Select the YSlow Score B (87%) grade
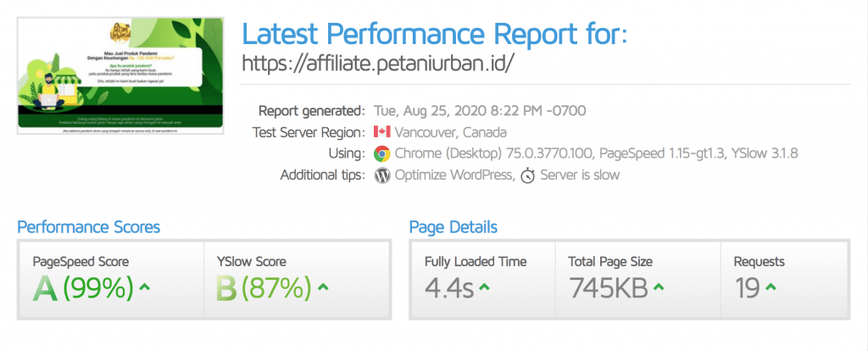This screenshot has height=351, width=868. (x=264, y=288)
